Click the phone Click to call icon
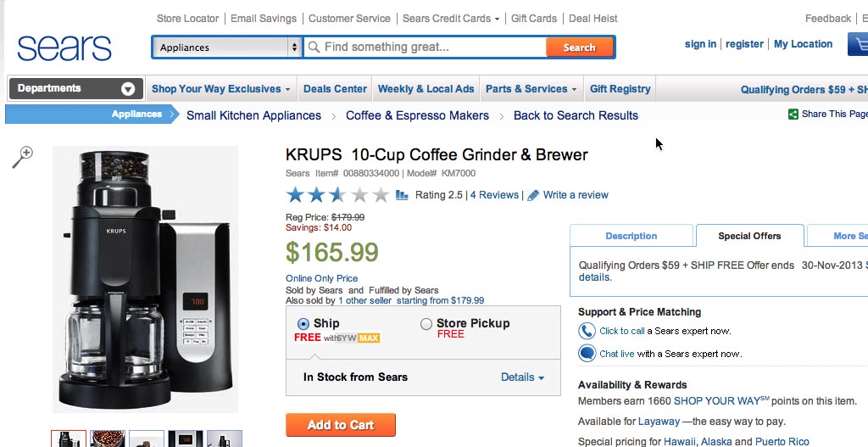The image size is (868, 447). (587, 331)
